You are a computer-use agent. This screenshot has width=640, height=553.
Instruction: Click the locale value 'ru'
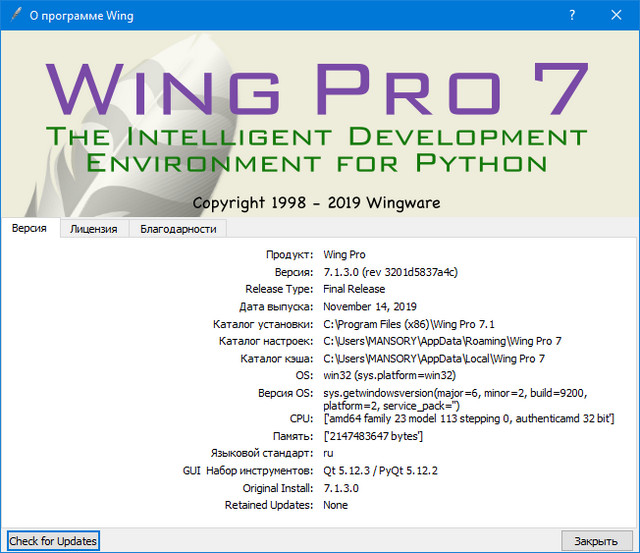point(328,453)
